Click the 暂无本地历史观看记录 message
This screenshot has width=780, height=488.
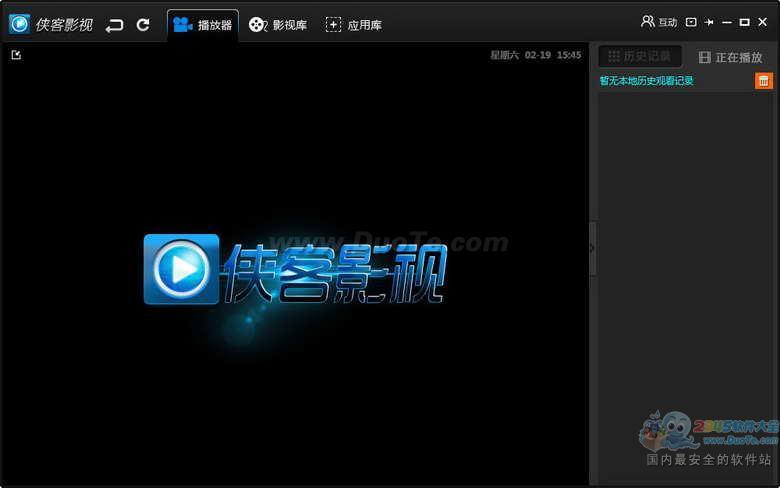[646, 81]
